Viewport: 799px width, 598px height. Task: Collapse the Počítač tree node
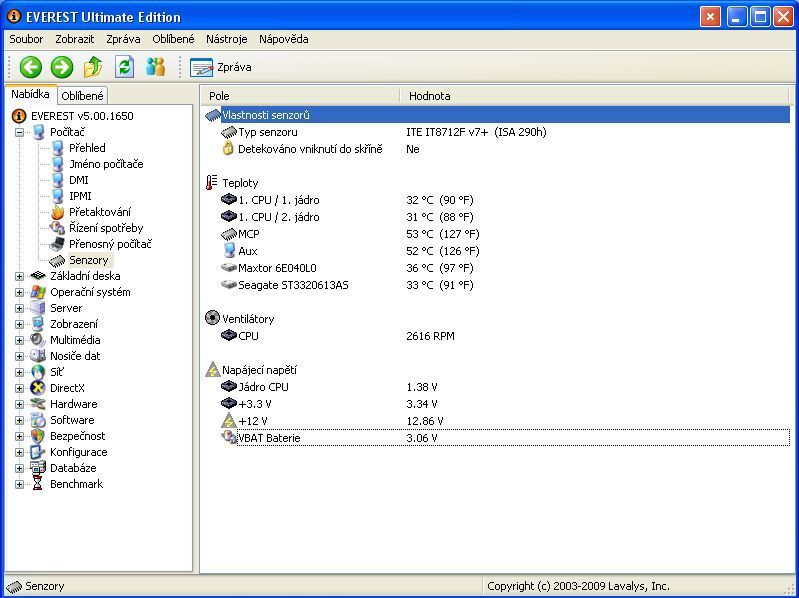pyautogui.click(x=19, y=132)
